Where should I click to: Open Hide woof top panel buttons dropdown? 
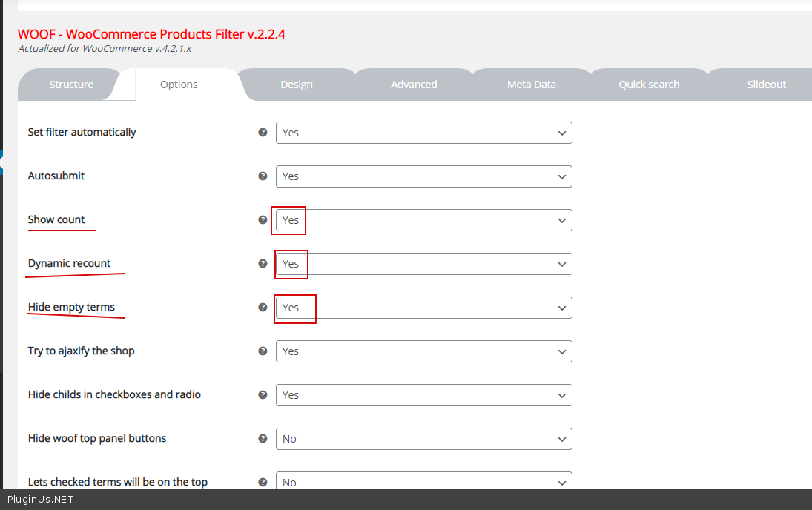pos(423,439)
